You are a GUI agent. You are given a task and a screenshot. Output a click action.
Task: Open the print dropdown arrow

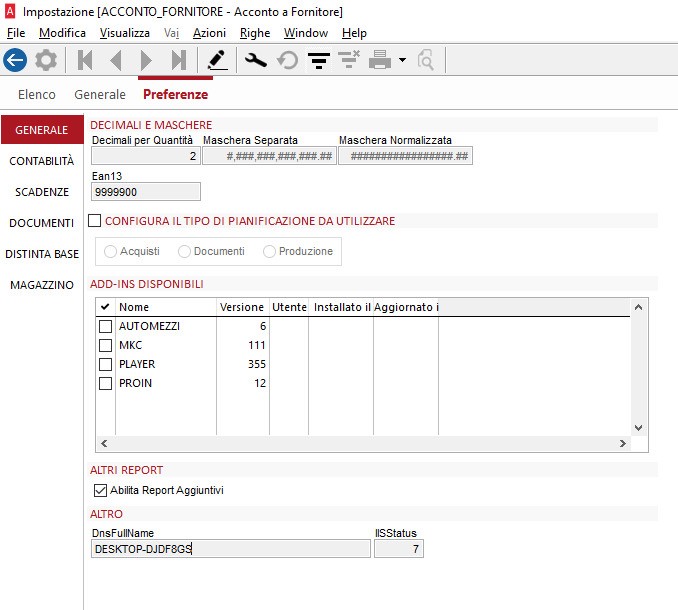[403, 60]
